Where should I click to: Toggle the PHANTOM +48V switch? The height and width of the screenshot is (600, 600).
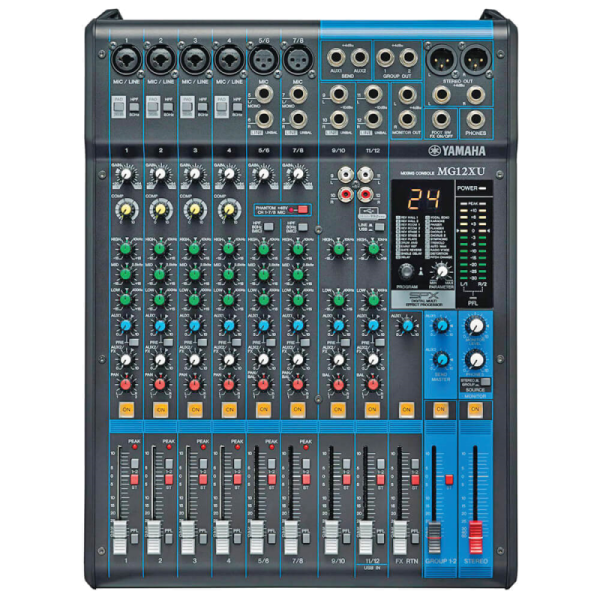click(x=303, y=209)
